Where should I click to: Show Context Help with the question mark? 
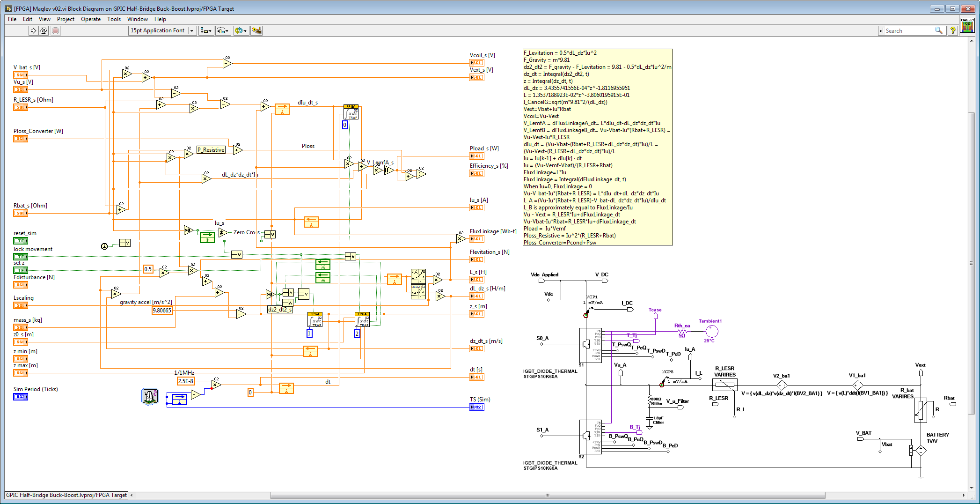coord(952,30)
